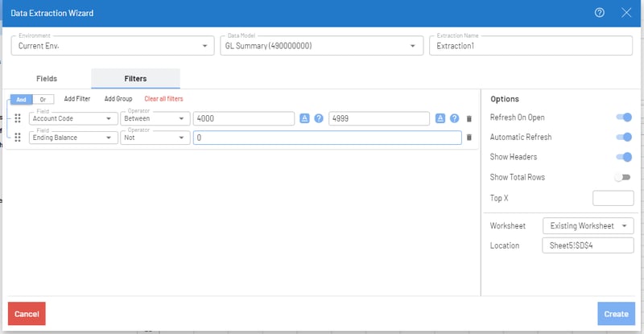Image resolution: width=644 pixels, height=334 pixels.
Task: Click the 'A' icon next to value 4000
Action: [305, 118]
